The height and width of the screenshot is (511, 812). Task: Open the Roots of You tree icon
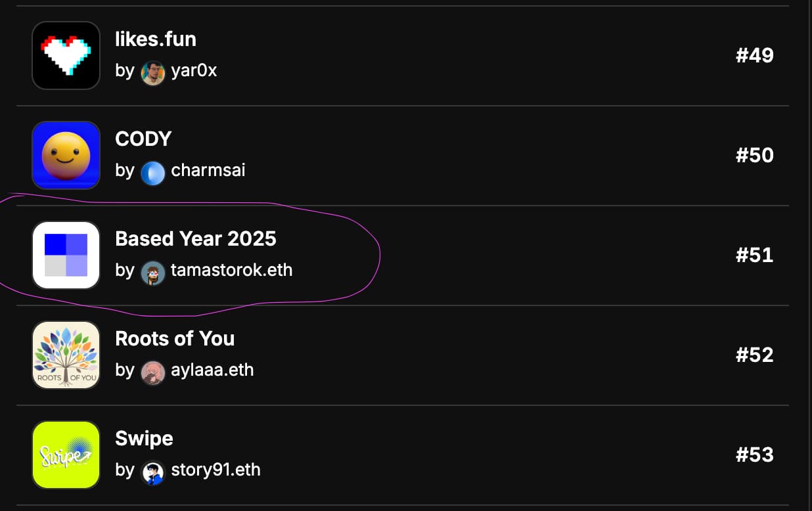click(x=66, y=355)
